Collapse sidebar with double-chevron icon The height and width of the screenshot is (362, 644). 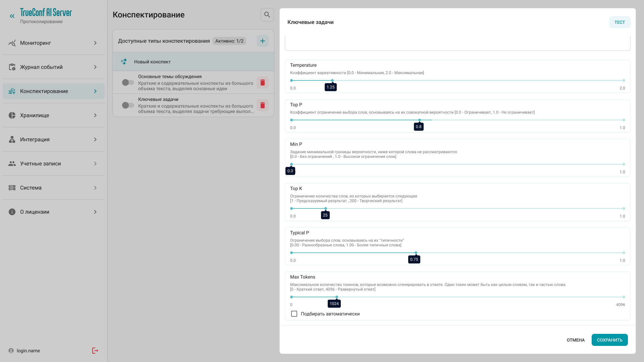[x=12, y=16]
